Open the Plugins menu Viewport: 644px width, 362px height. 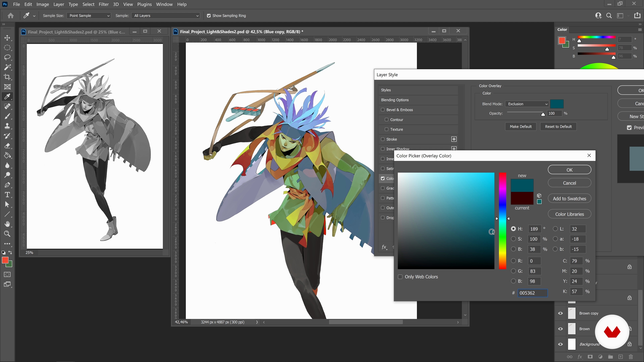pyautogui.click(x=144, y=4)
